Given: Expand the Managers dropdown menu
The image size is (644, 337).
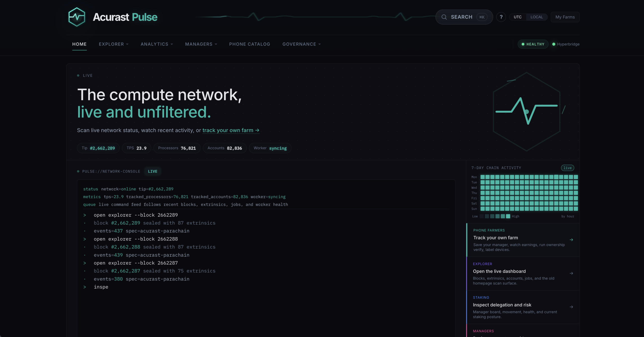Looking at the screenshot, I should (x=201, y=44).
